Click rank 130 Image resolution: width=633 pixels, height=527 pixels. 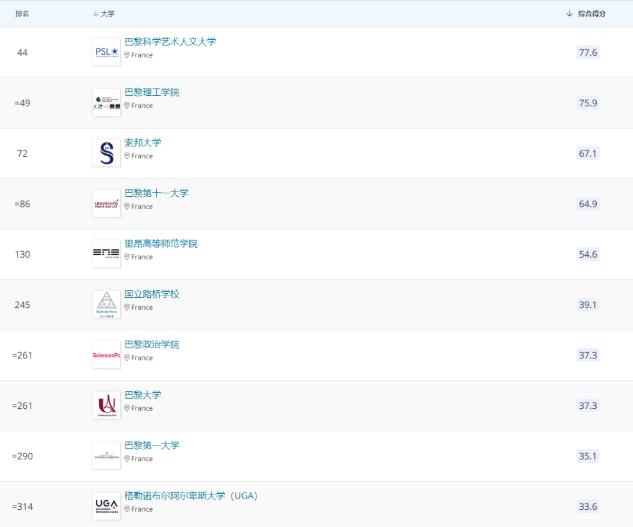(22, 254)
